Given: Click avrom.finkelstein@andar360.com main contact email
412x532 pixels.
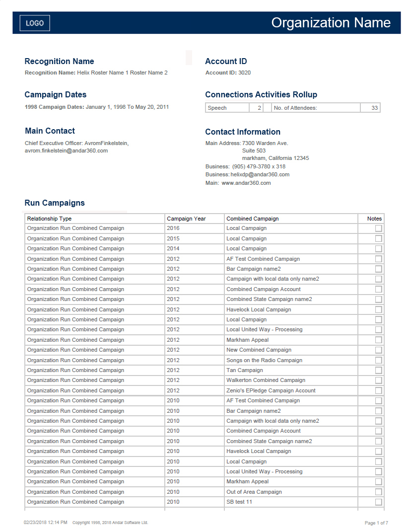Looking at the screenshot, I should [x=66, y=151].
